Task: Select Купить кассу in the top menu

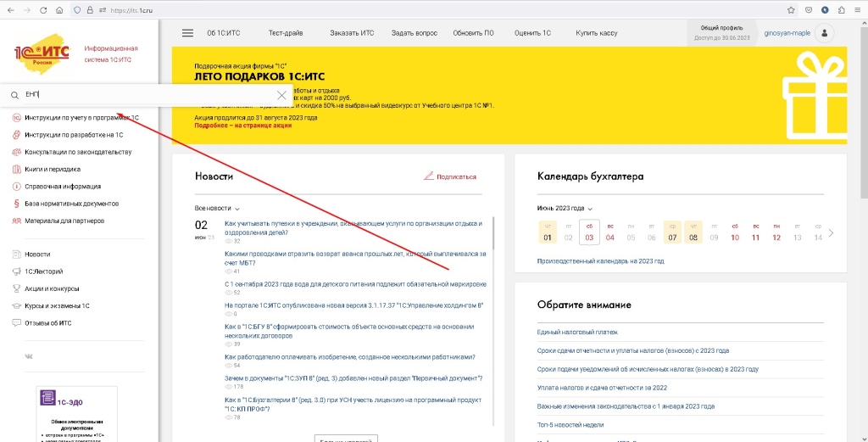Action: (596, 33)
